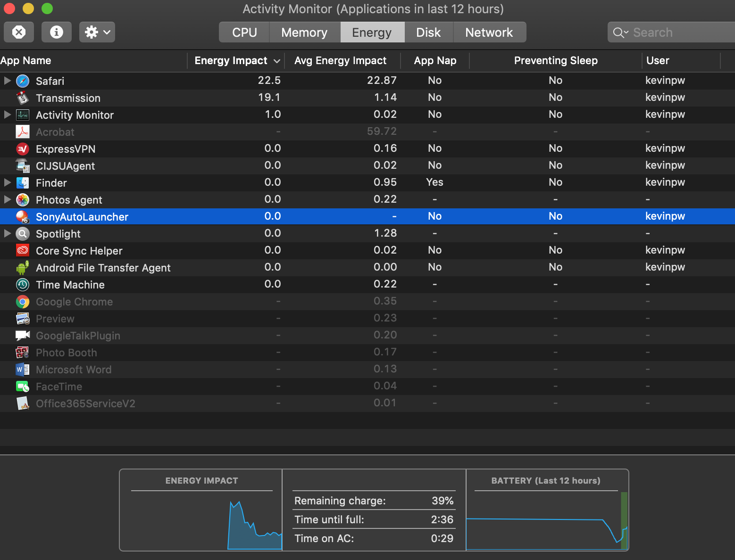The image size is (735, 560).
Task: Click the Preview app icon
Action: pos(23,319)
